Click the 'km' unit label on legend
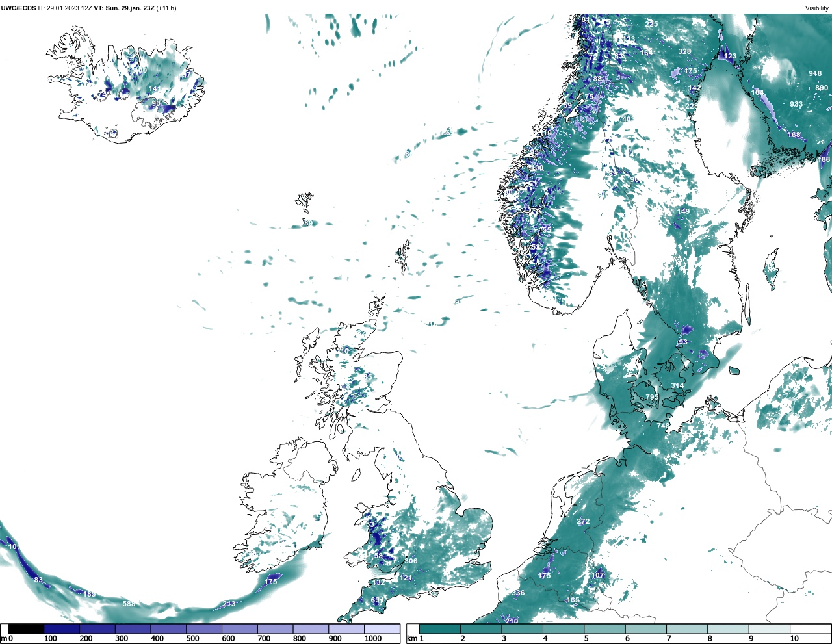 [411, 639]
